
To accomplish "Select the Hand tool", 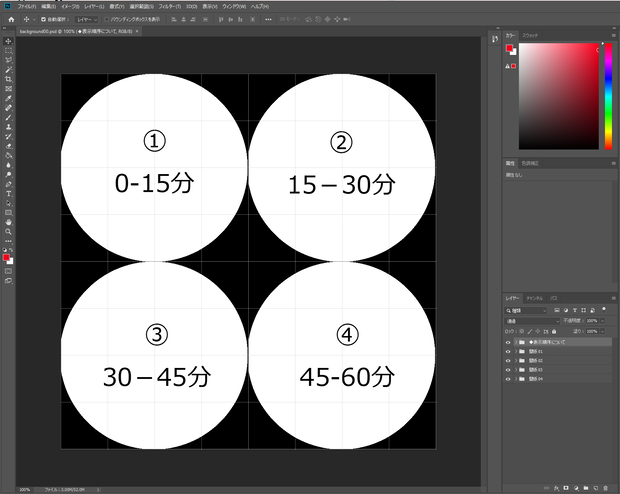I will pos(8,222).
